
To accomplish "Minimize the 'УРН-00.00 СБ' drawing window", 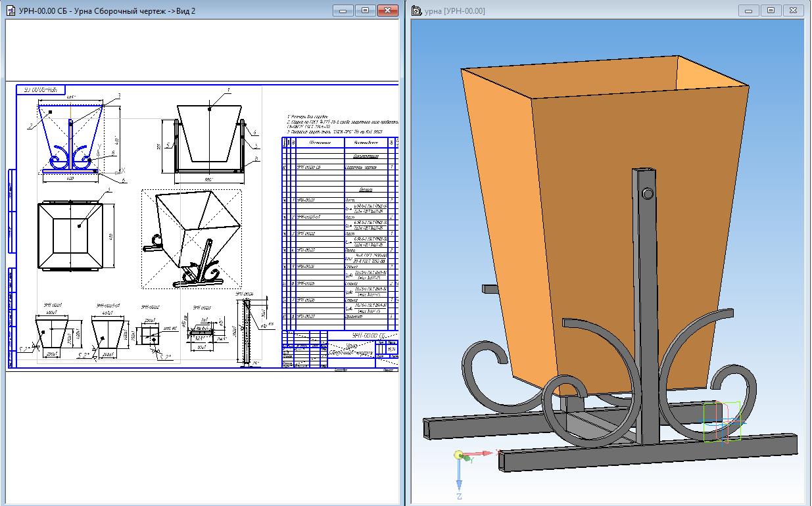I will click(344, 11).
